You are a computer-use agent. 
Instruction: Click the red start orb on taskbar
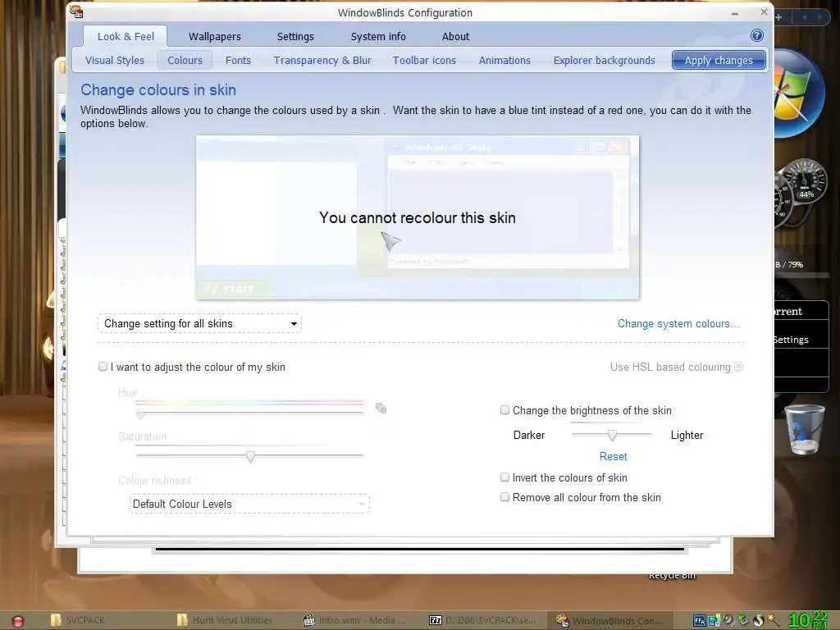tap(18, 621)
